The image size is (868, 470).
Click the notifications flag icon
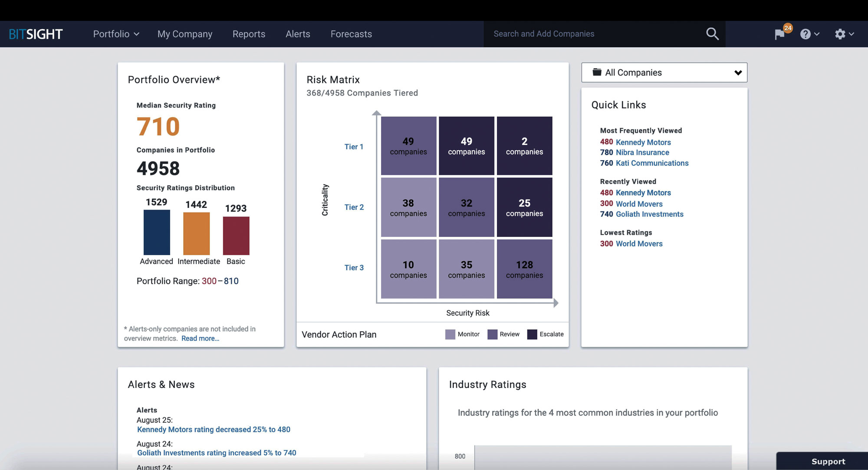(780, 34)
